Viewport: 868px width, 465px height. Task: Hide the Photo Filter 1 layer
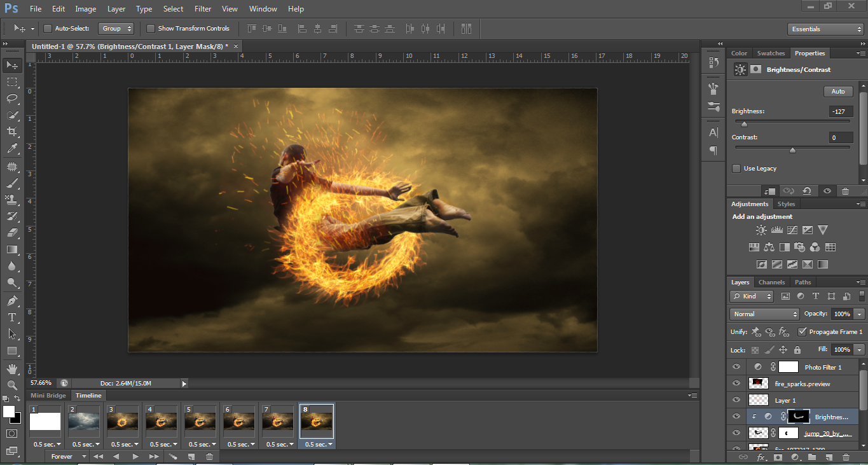[736, 367]
